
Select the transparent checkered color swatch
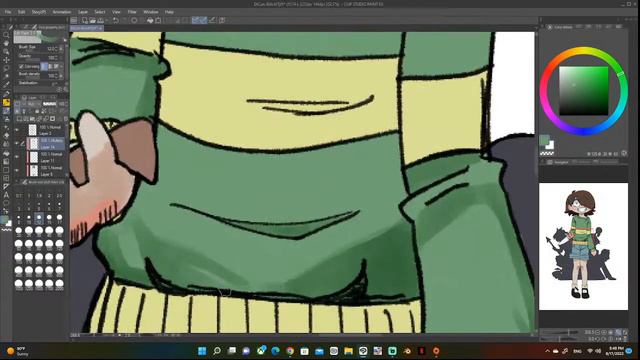click(x=547, y=153)
